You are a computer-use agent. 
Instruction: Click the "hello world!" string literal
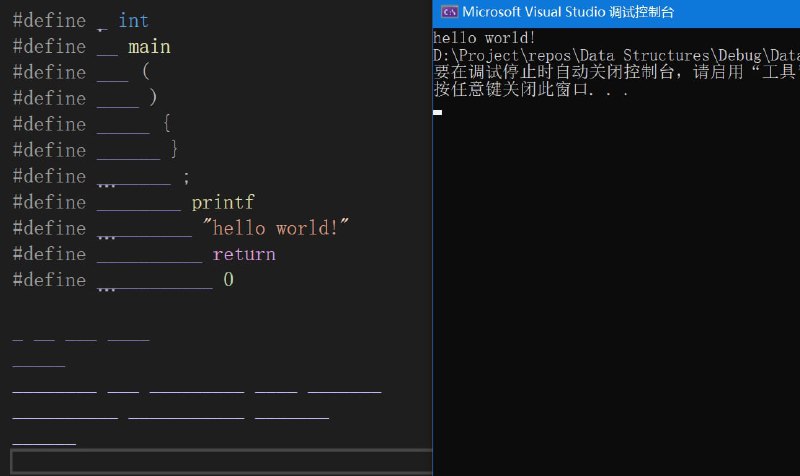pos(276,228)
